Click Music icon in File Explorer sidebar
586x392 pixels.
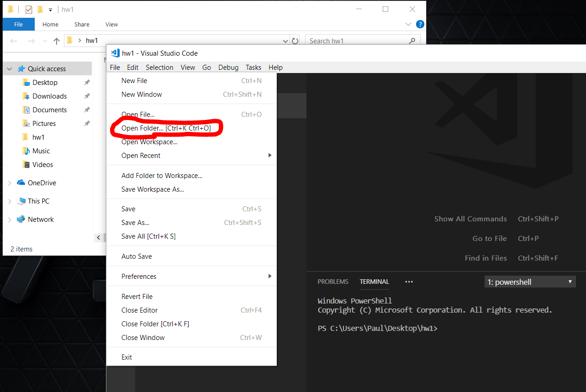pos(26,151)
